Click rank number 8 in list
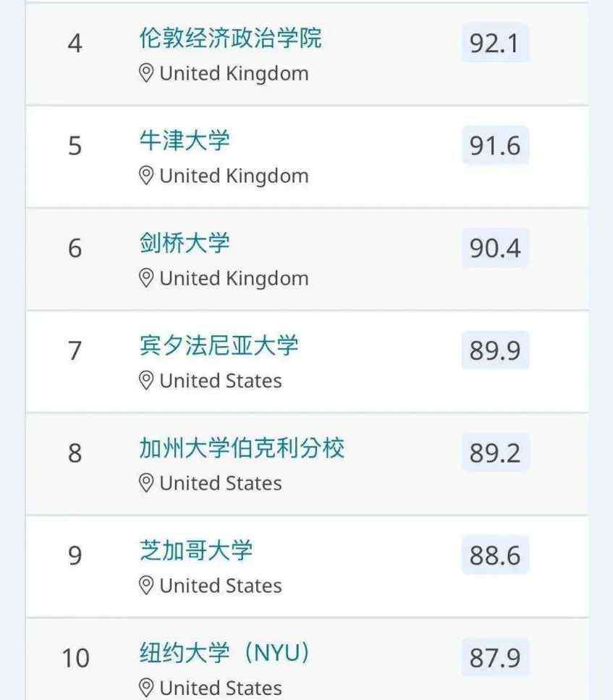 [x=75, y=453]
